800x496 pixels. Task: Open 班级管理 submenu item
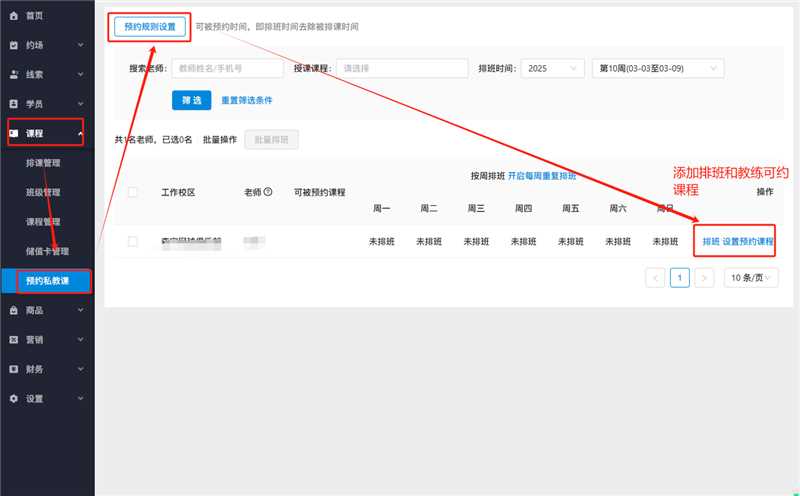pyautogui.click(x=43, y=192)
